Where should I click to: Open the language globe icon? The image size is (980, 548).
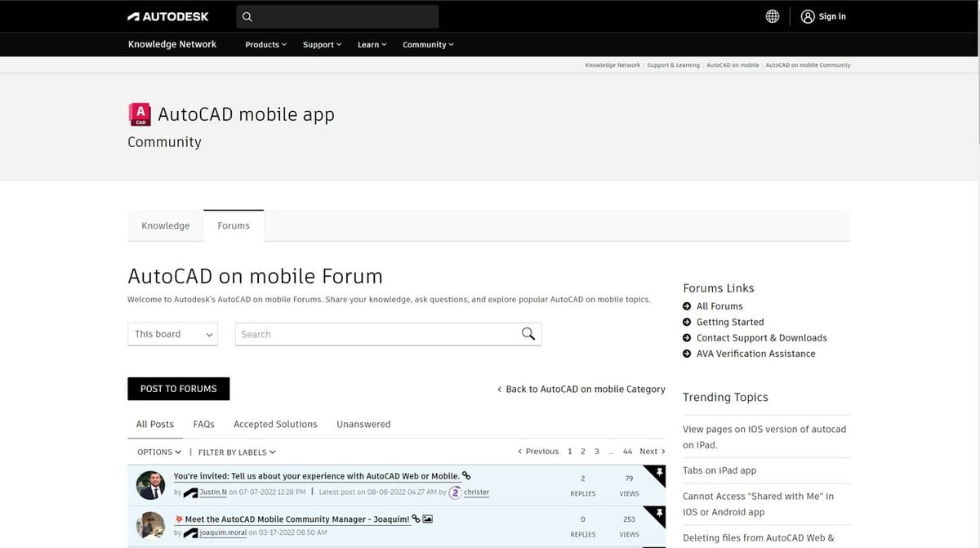point(773,16)
